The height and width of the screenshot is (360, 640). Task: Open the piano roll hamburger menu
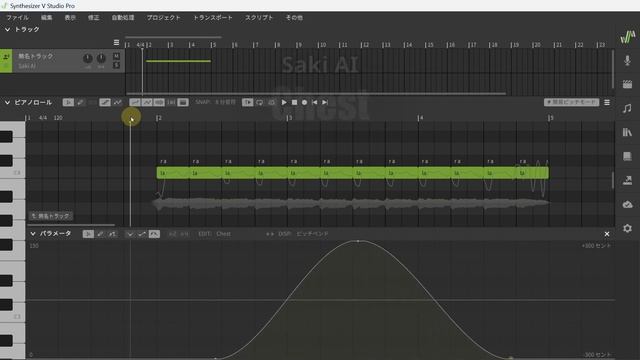(x=607, y=102)
